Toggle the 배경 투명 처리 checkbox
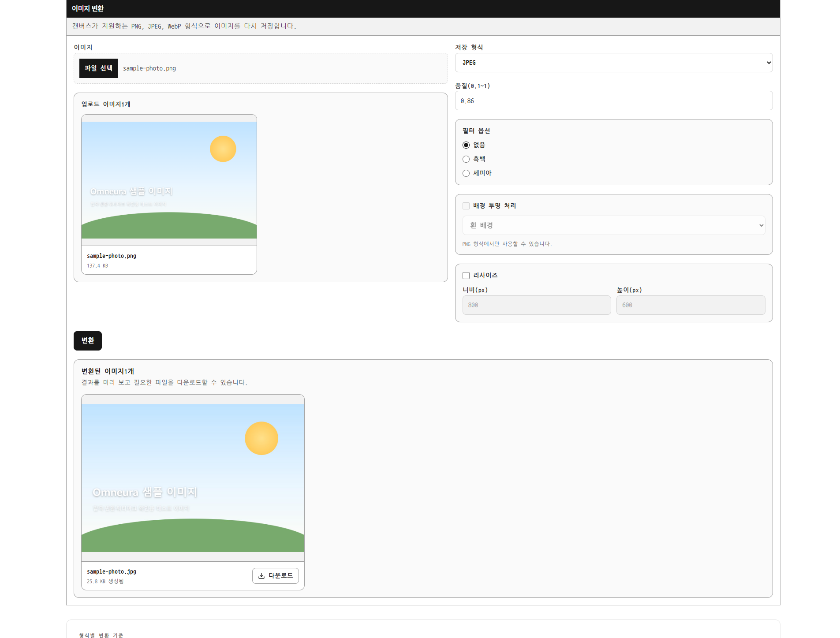 pos(466,206)
